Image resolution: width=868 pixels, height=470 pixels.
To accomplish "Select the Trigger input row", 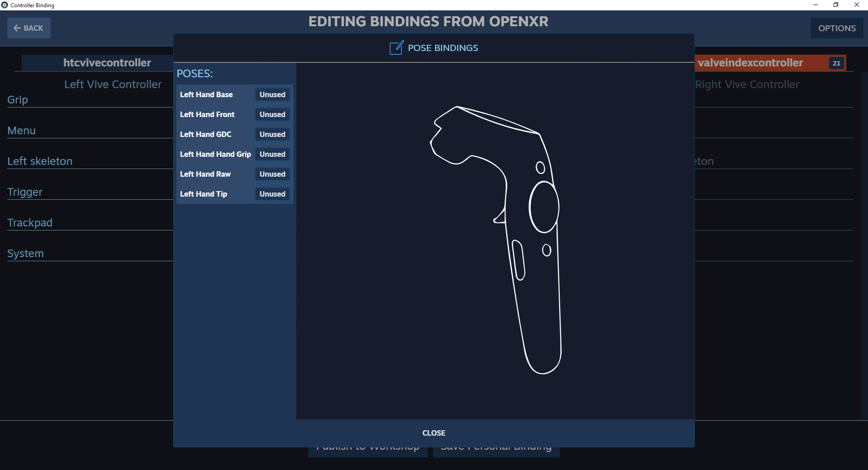I will coord(90,192).
